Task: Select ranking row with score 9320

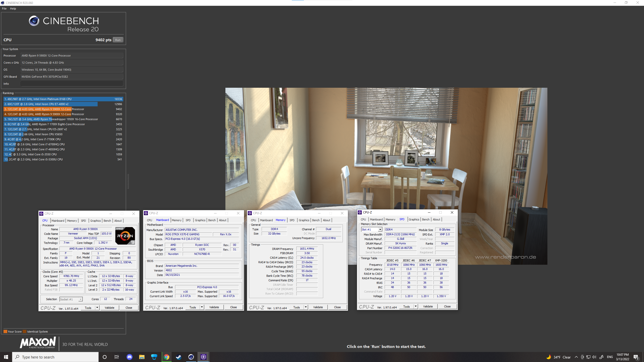Action: [63, 114]
